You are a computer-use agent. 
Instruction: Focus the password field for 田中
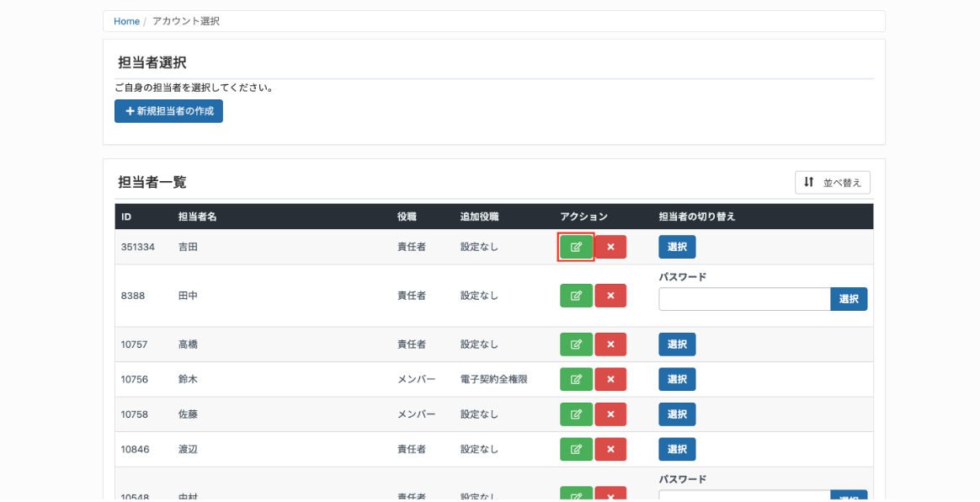[744, 300]
